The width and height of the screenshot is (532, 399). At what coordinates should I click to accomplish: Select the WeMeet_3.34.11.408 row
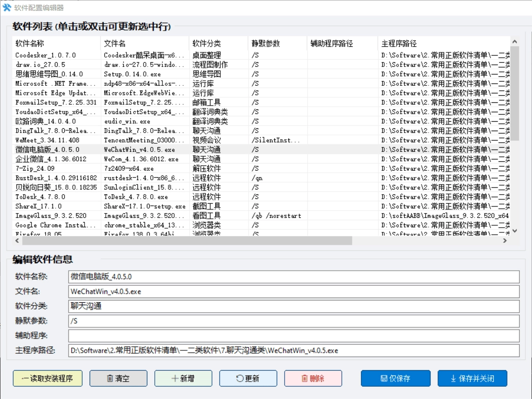coord(261,141)
